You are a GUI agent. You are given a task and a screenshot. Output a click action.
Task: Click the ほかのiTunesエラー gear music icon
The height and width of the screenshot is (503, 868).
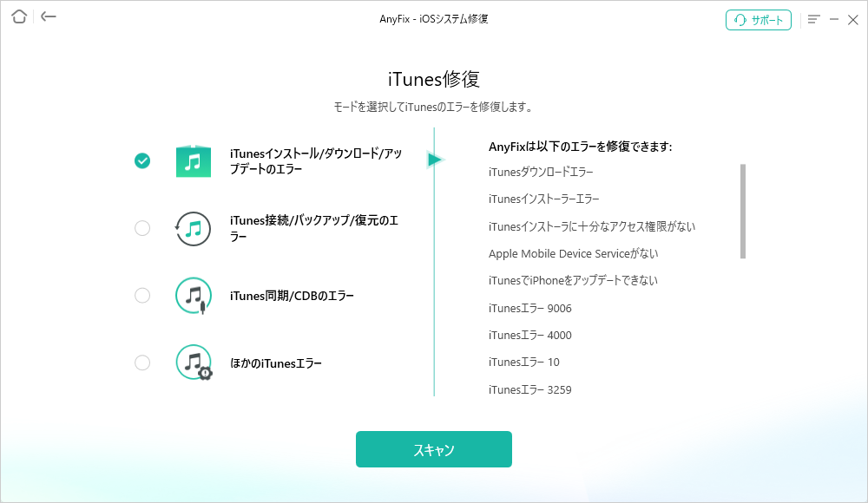click(x=194, y=363)
